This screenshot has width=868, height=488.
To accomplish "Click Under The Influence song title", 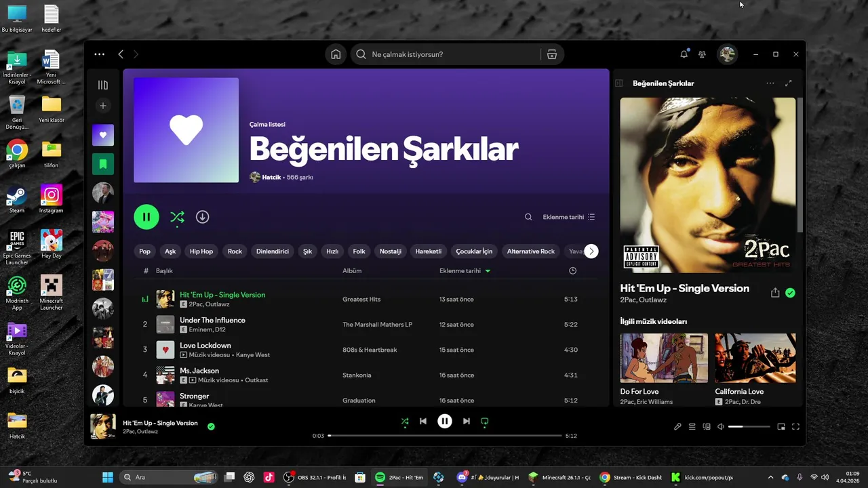I will (212, 320).
